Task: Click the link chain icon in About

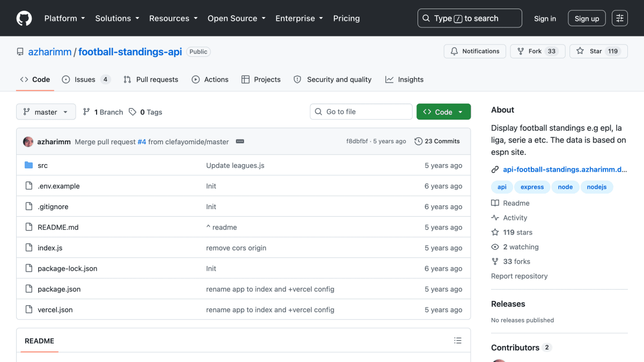Action: (495, 169)
